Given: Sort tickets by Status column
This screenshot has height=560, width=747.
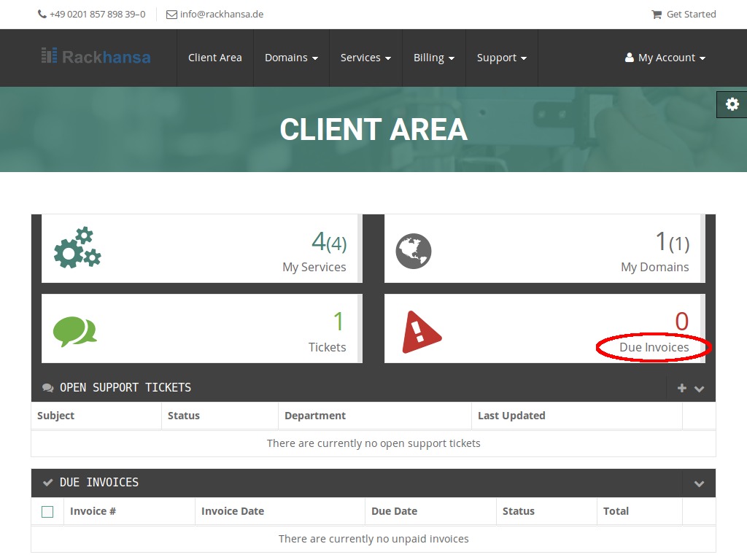Looking at the screenshot, I should 183,416.
